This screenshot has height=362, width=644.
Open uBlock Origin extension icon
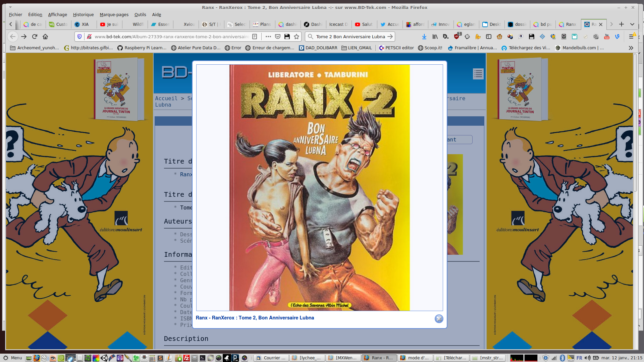457,37
